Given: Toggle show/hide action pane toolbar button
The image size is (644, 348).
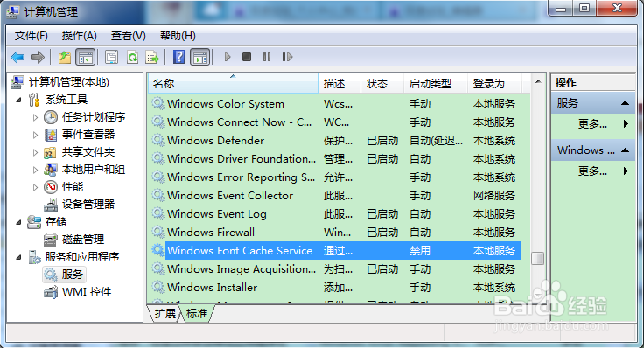Looking at the screenshot, I should (x=200, y=57).
